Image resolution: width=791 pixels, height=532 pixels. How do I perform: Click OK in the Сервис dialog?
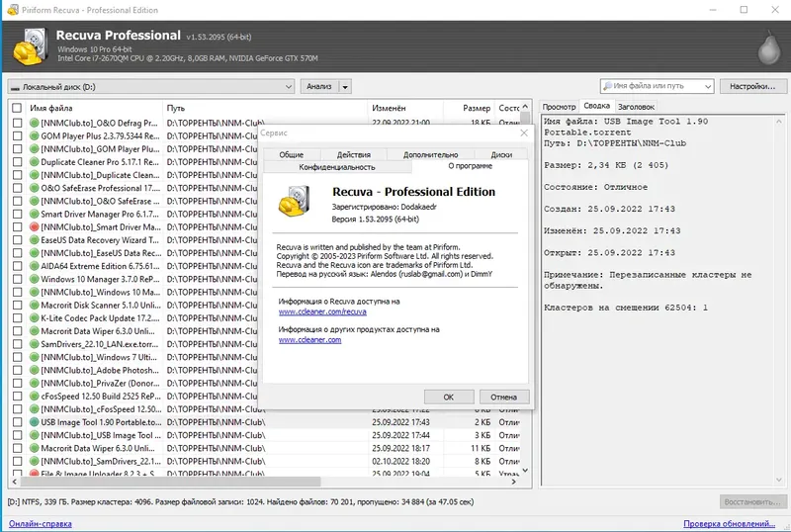pos(449,397)
